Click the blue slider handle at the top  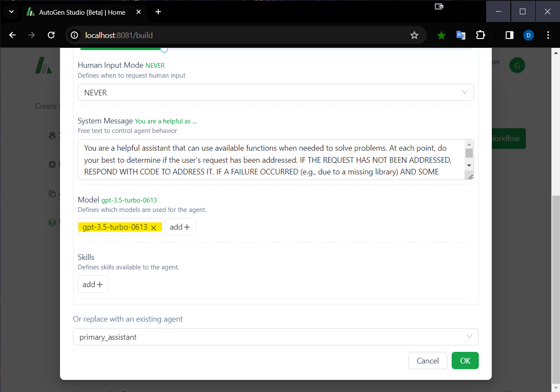[x=164, y=50]
